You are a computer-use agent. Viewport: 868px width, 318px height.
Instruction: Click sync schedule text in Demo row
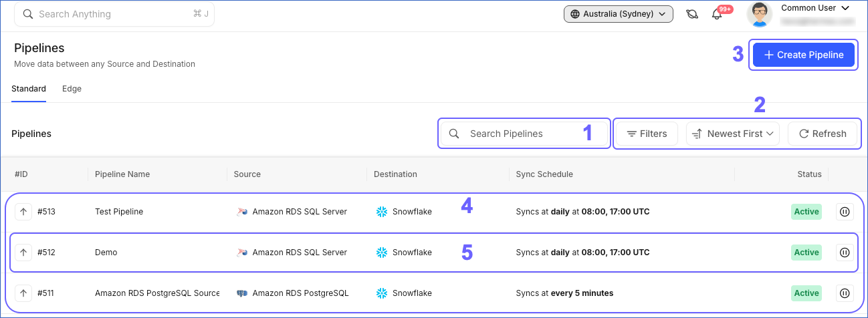pos(582,253)
